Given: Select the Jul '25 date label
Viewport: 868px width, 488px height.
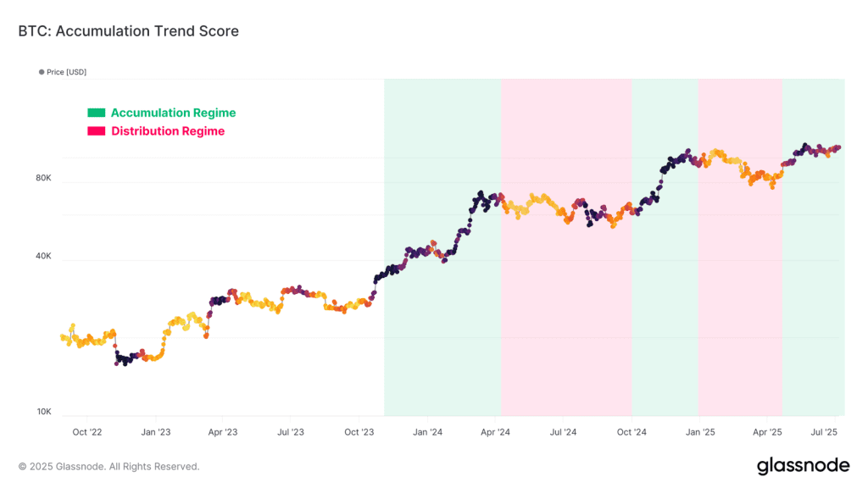Looking at the screenshot, I should click(825, 432).
